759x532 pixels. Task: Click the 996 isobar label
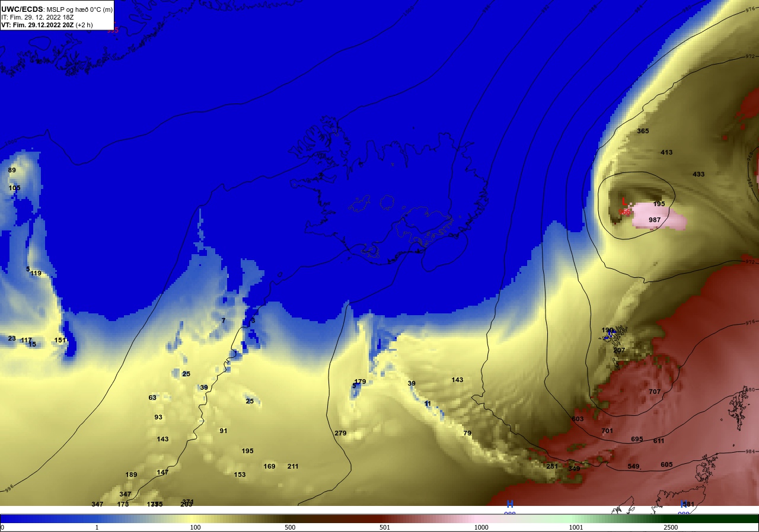coord(9,489)
